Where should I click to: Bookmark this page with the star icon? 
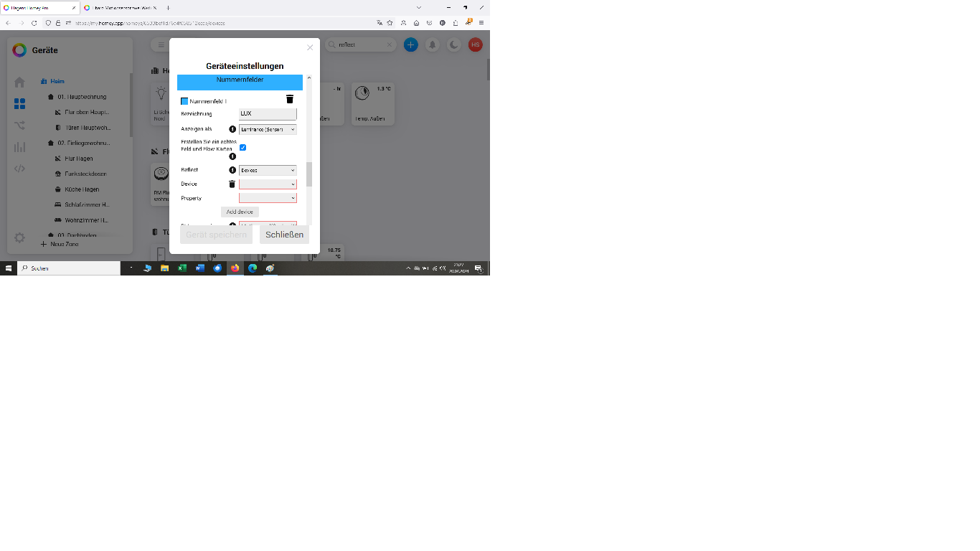(x=390, y=23)
